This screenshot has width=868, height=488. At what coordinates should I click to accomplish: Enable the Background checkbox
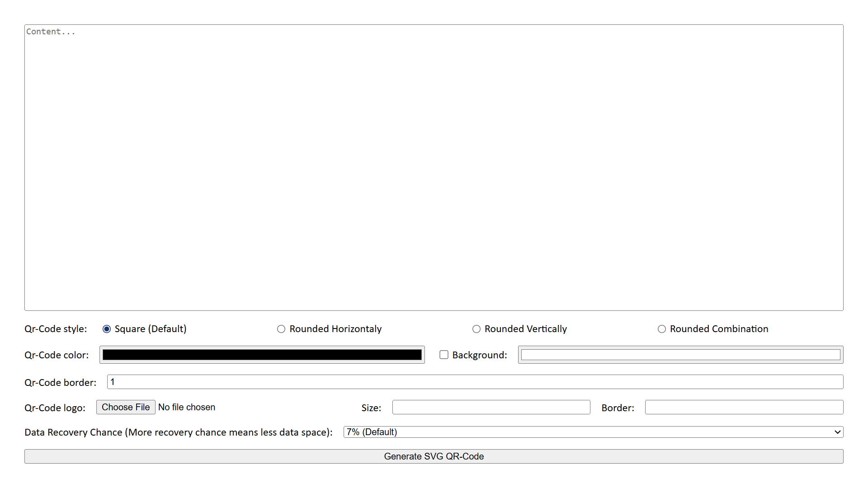click(444, 355)
